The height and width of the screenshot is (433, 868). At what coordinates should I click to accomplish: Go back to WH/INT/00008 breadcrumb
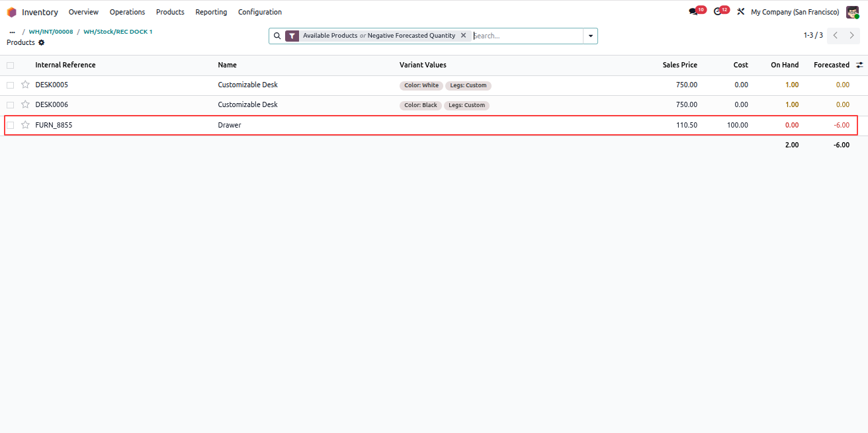pos(51,32)
